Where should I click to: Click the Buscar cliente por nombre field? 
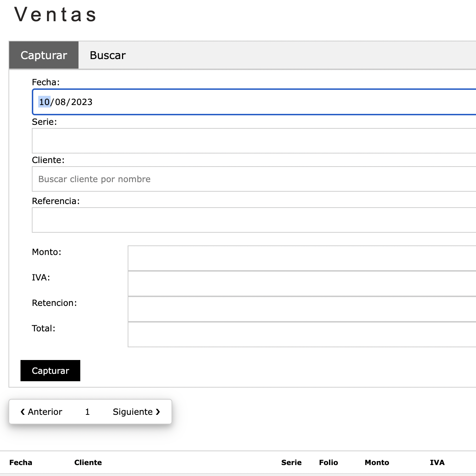(254, 179)
